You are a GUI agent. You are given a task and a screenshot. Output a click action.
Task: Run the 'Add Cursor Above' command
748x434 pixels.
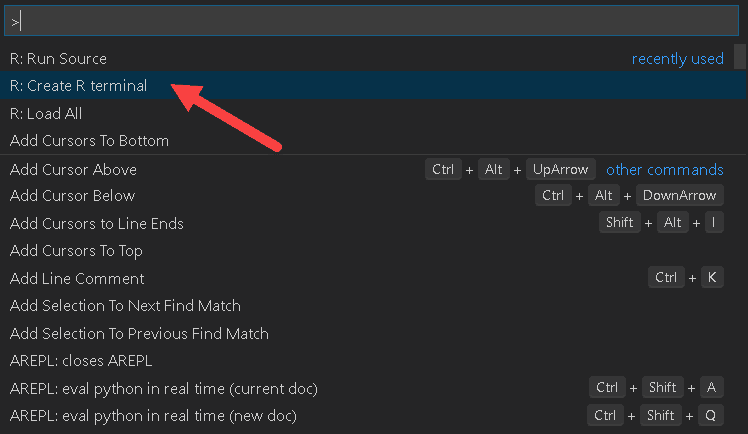(x=73, y=170)
